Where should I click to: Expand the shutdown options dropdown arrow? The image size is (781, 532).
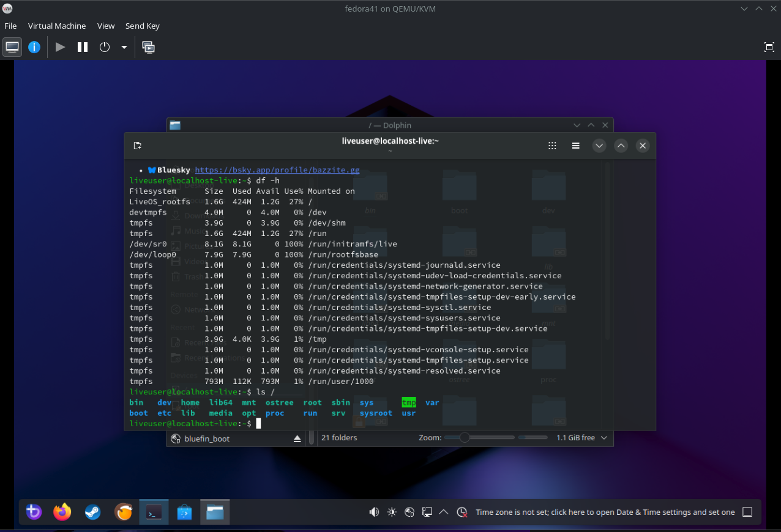tap(124, 47)
